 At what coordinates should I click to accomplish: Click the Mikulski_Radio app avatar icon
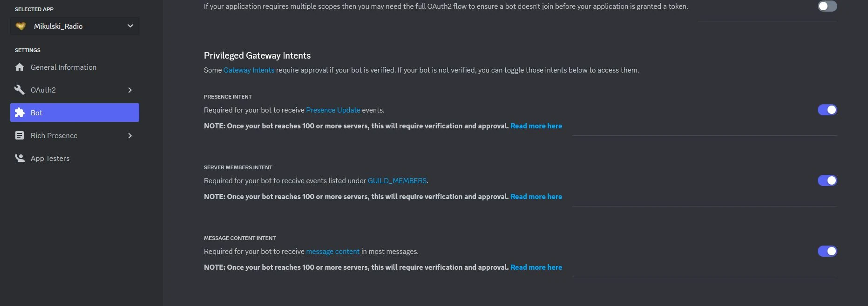(x=20, y=26)
